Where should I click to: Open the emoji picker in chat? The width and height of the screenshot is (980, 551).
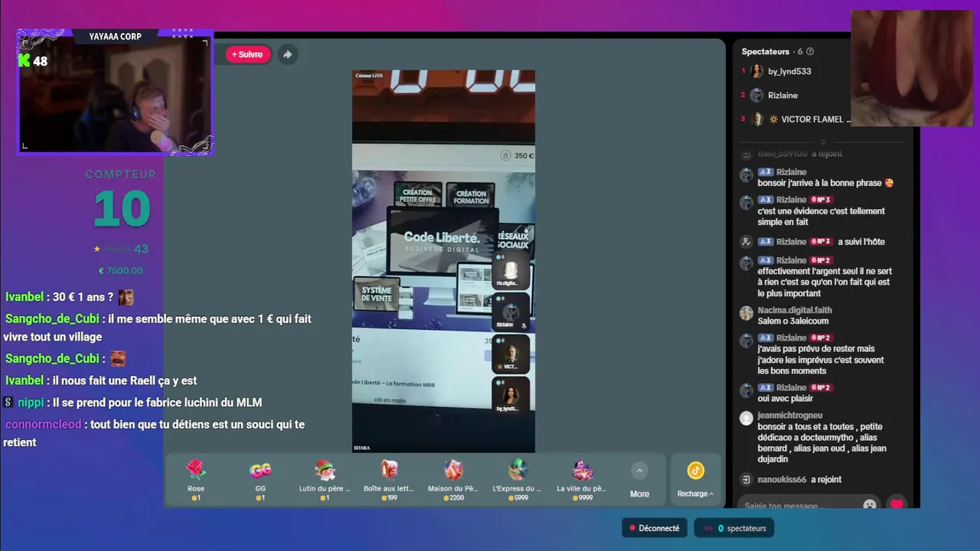click(x=870, y=505)
